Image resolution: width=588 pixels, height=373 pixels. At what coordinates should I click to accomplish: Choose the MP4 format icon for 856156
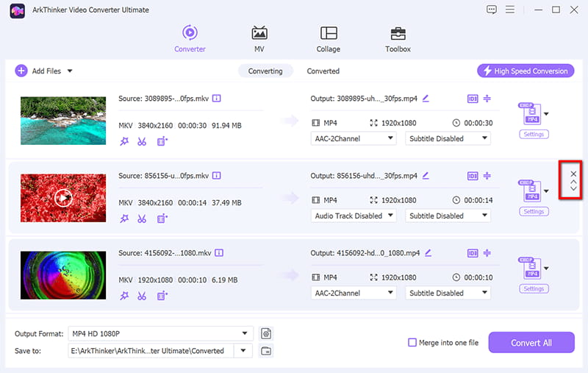(x=530, y=191)
